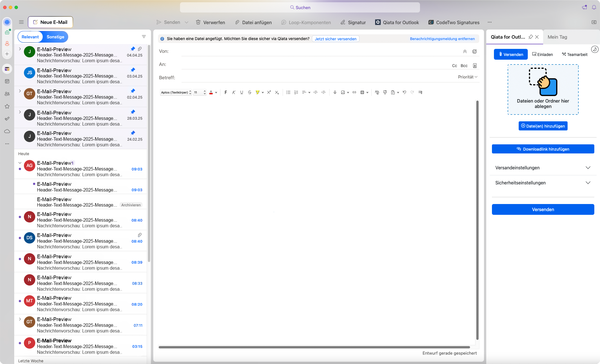This screenshot has height=364, width=600.
Task: Switch to the Mein Tag tab
Action: (557, 37)
